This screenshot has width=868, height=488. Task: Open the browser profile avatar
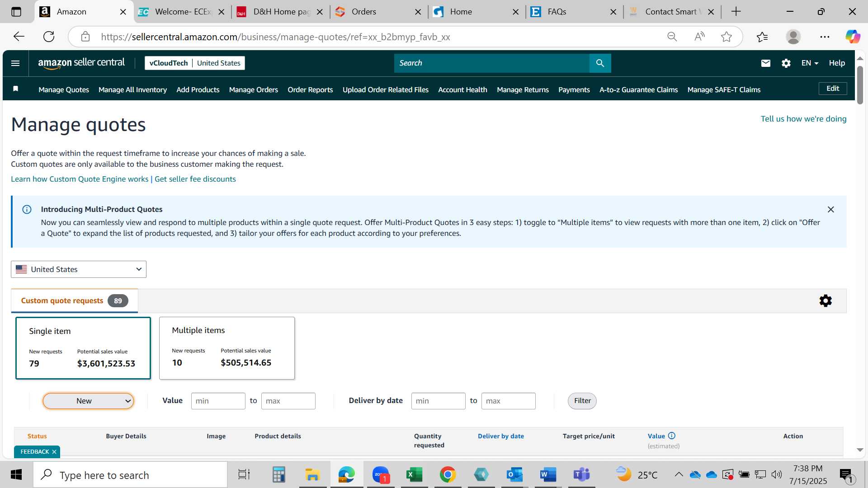(x=793, y=37)
